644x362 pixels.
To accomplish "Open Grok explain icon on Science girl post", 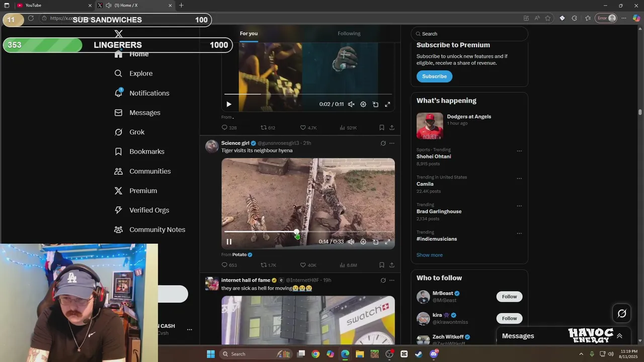I will point(383,143).
